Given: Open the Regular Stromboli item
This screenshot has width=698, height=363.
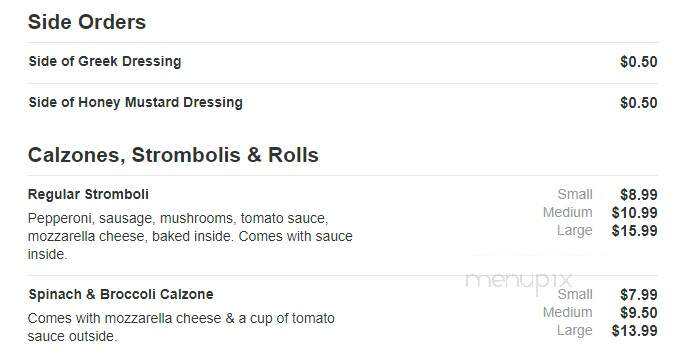Looking at the screenshot, I should (88, 194).
